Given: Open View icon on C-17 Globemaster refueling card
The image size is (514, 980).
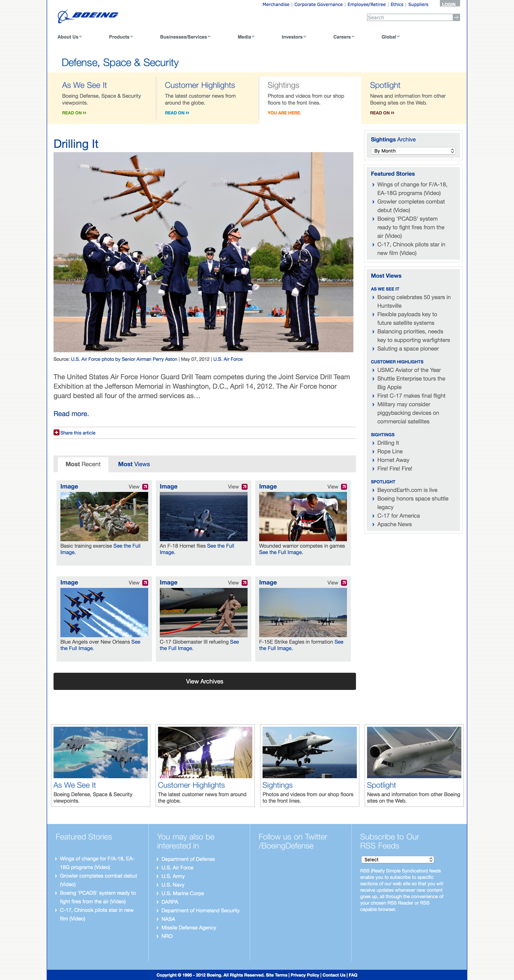Looking at the screenshot, I should point(244,583).
